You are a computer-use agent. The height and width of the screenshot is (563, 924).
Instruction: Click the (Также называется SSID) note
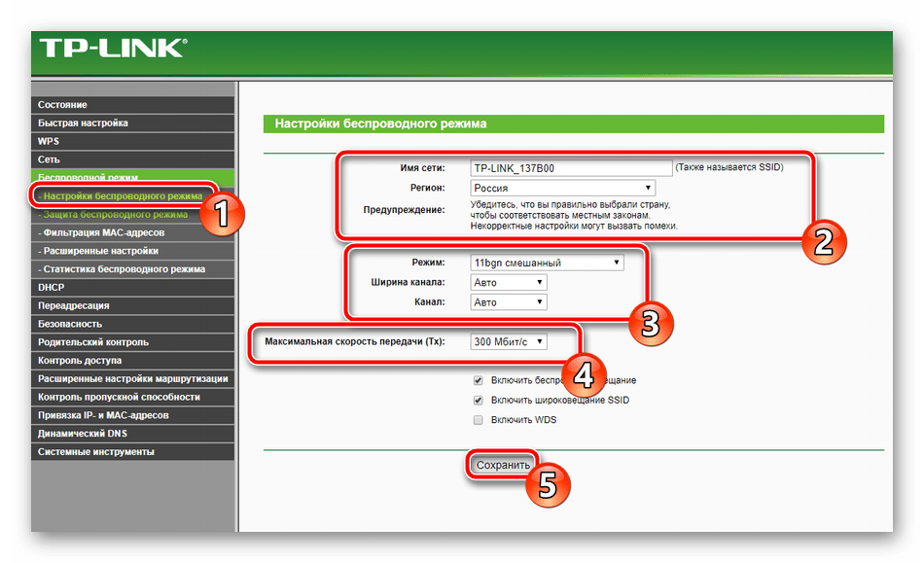(729, 167)
